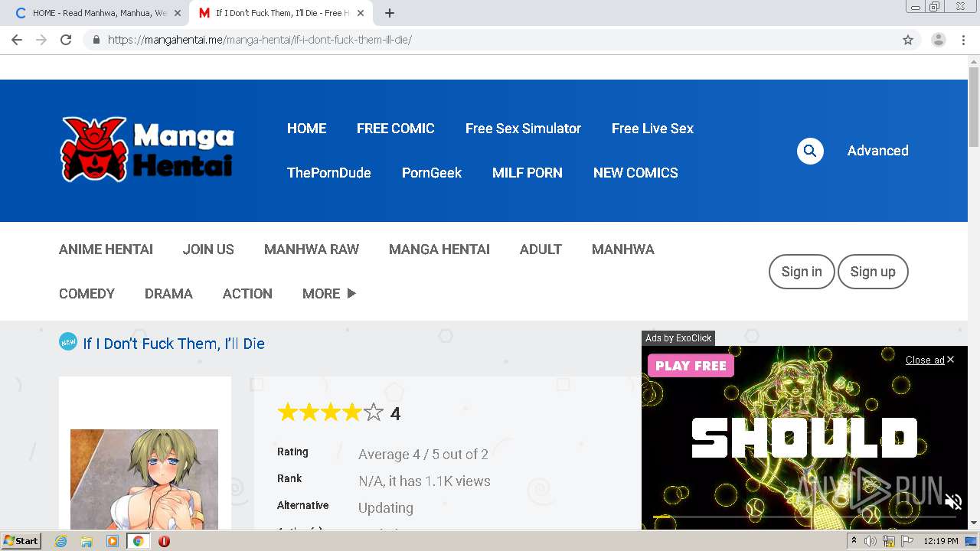Open the FREE COMIC header link
The height and width of the screenshot is (551, 980).
395,129
